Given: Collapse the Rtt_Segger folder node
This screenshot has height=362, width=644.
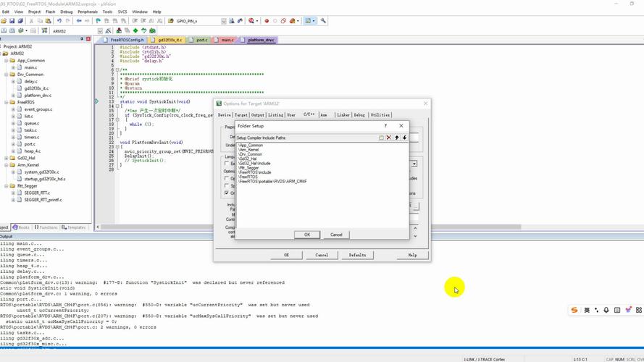Looking at the screenshot, I should [7, 186].
